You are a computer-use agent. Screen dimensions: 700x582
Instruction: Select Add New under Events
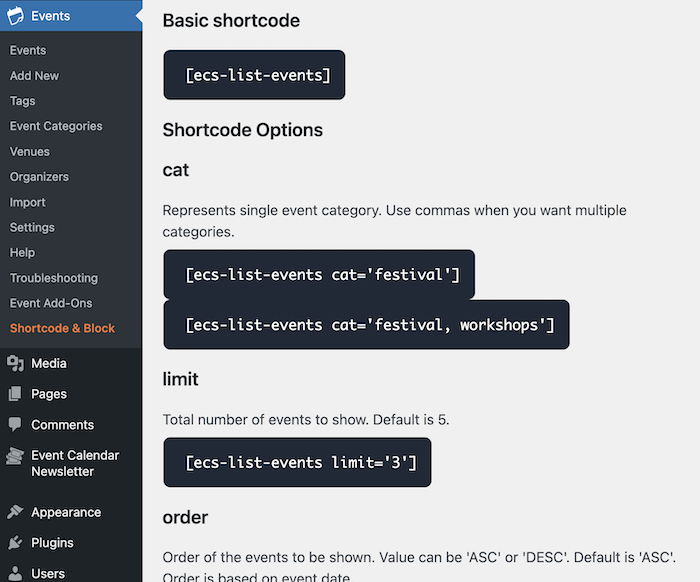(34, 76)
